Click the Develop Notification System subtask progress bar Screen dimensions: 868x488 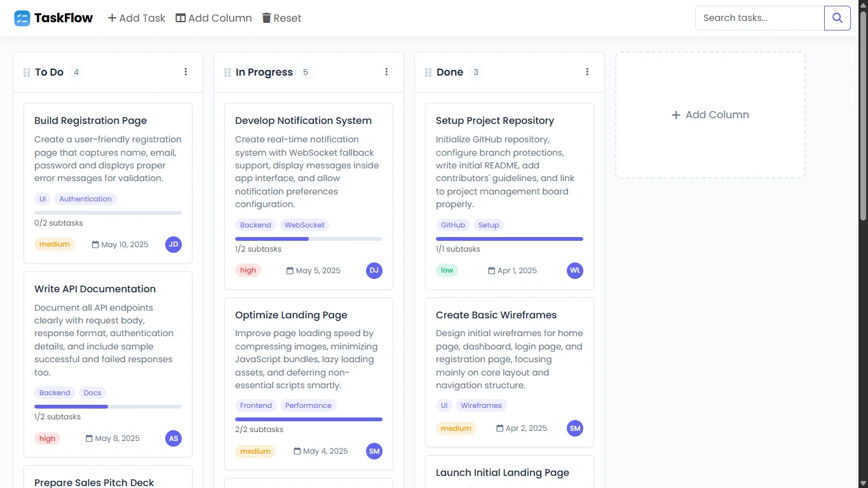(x=309, y=239)
